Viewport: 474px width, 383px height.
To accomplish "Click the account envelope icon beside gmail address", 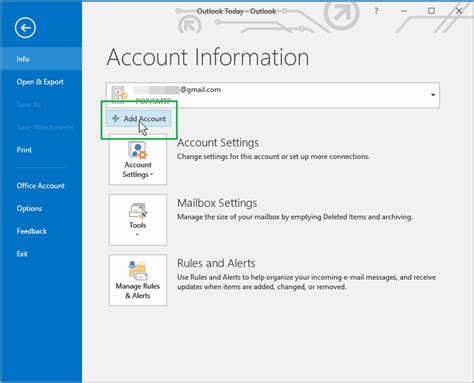I will (x=119, y=94).
